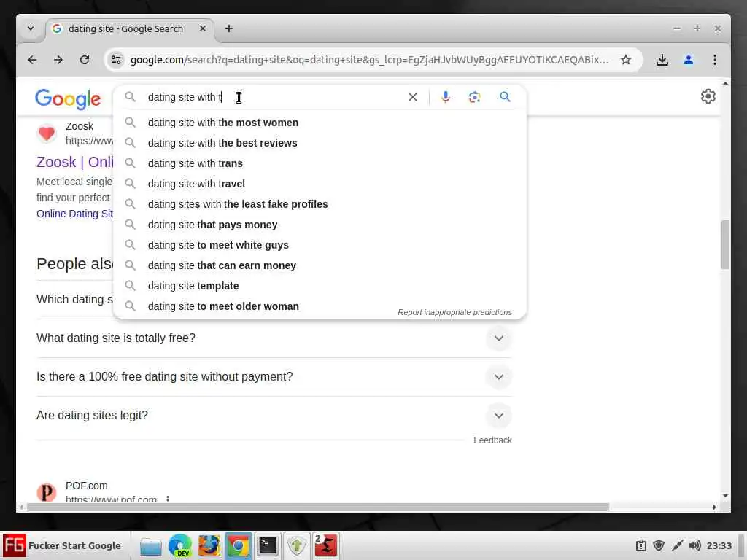Bookmark this page with the star

tap(625, 60)
